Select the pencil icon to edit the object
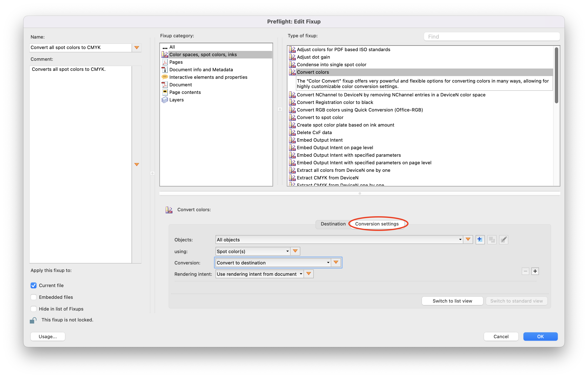The width and height of the screenshot is (588, 378). point(503,239)
